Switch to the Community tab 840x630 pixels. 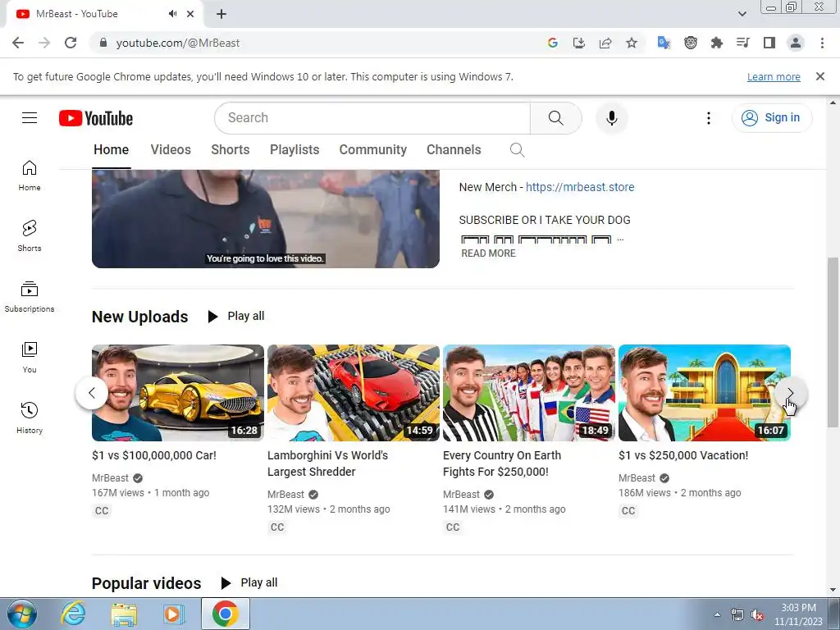click(x=373, y=150)
